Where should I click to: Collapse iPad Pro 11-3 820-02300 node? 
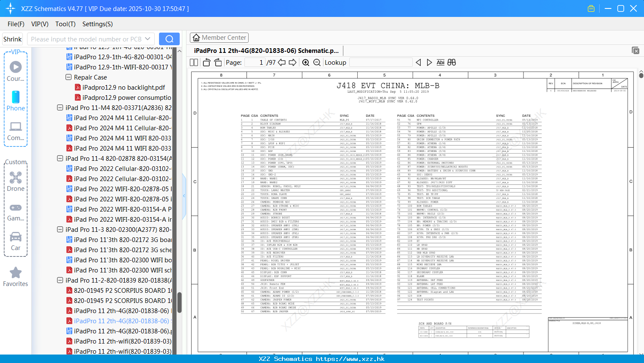60,229
